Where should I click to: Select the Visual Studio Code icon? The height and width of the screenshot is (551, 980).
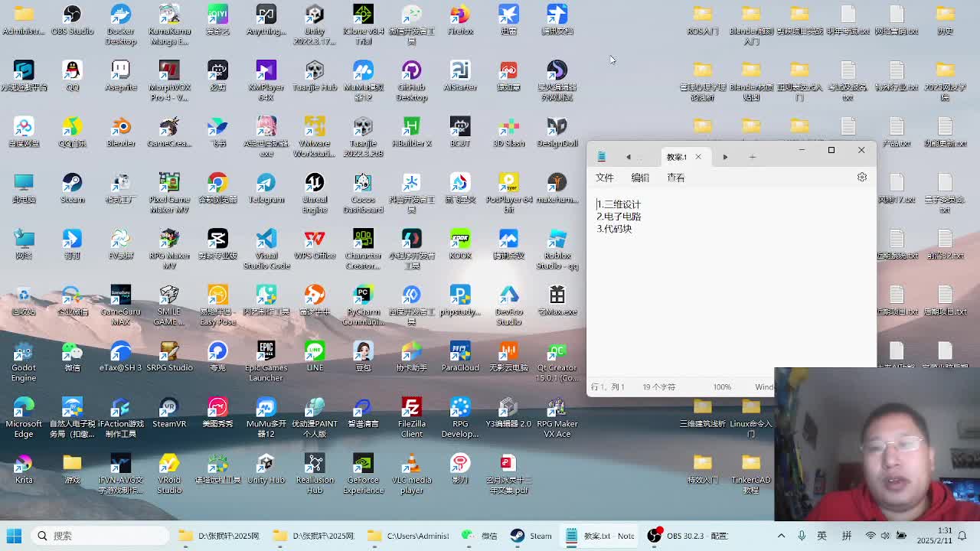click(x=266, y=249)
